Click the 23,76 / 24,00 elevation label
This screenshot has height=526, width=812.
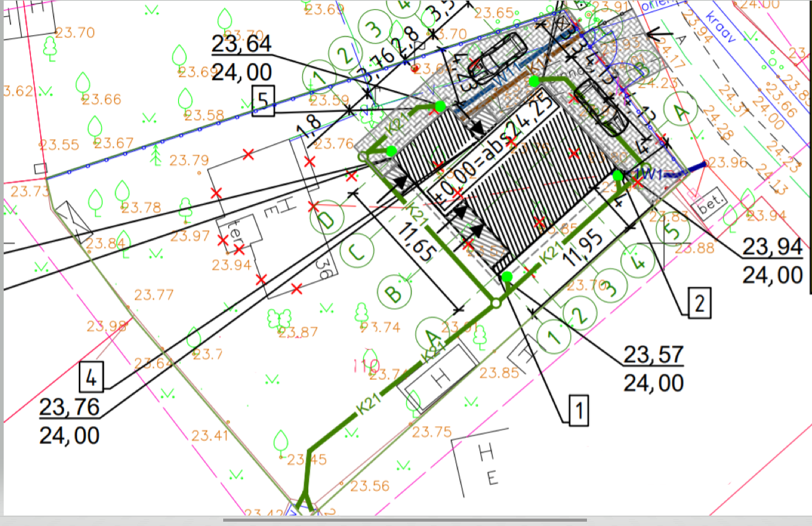click(x=69, y=422)
